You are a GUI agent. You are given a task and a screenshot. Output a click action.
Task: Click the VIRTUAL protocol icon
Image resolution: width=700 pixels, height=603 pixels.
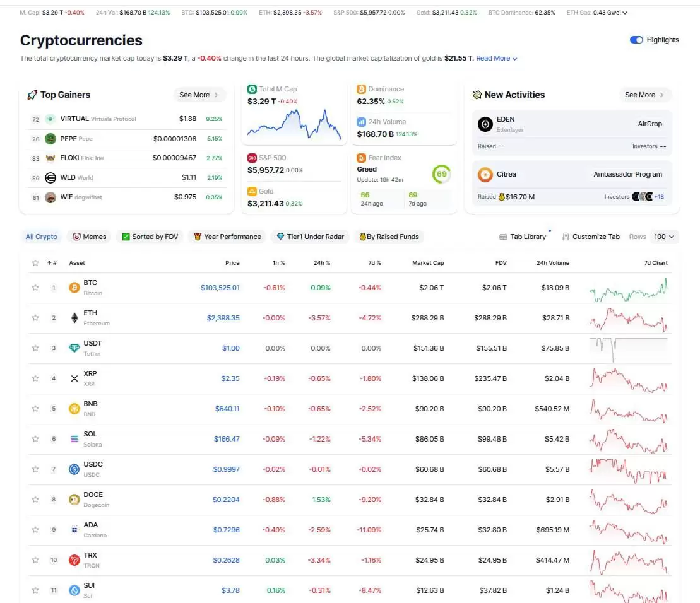tap(50, 119)
